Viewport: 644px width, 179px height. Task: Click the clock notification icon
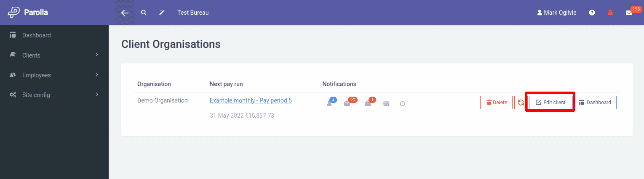click(402, 104)
